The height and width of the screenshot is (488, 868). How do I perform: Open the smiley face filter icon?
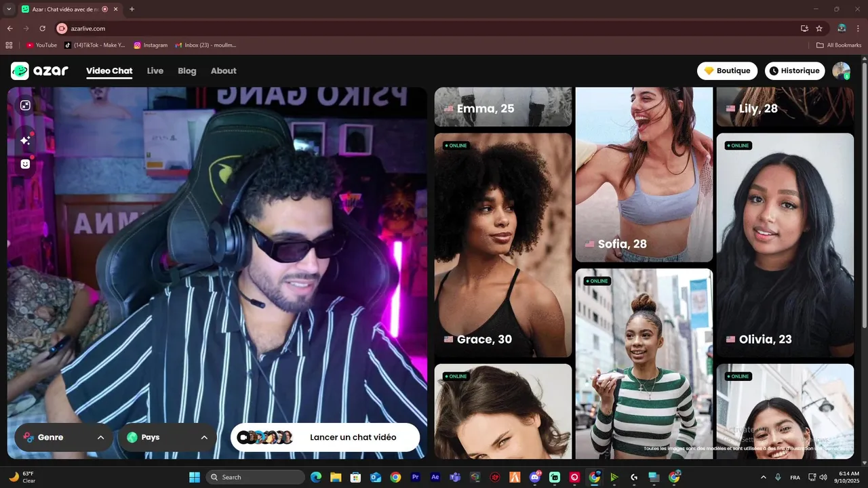pos(25,164)
